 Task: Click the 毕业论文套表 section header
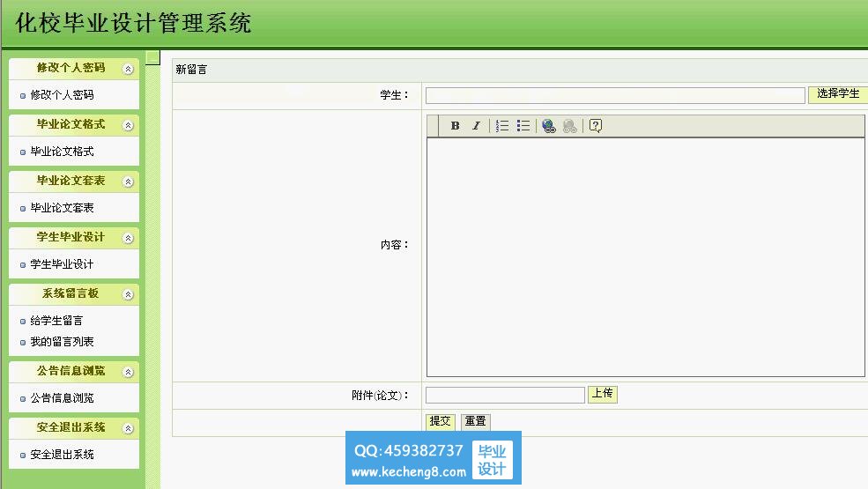click(x=74, y=182)
